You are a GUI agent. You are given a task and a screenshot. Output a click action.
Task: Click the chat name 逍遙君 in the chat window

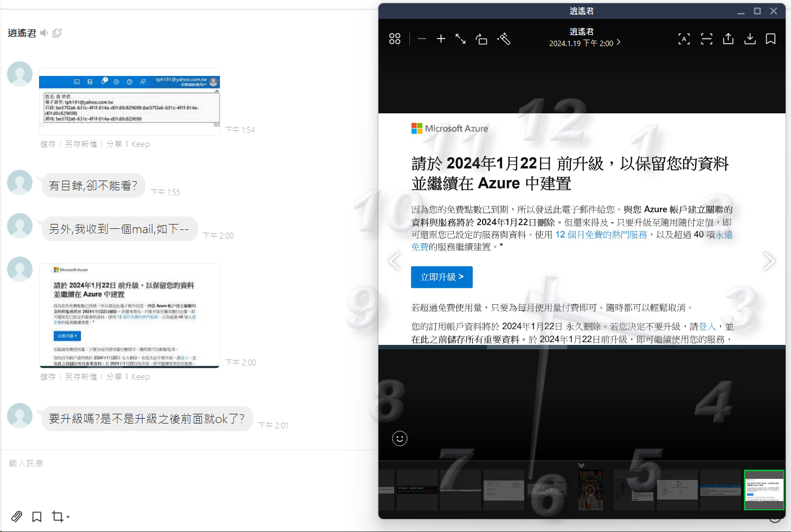pos(22,33)
